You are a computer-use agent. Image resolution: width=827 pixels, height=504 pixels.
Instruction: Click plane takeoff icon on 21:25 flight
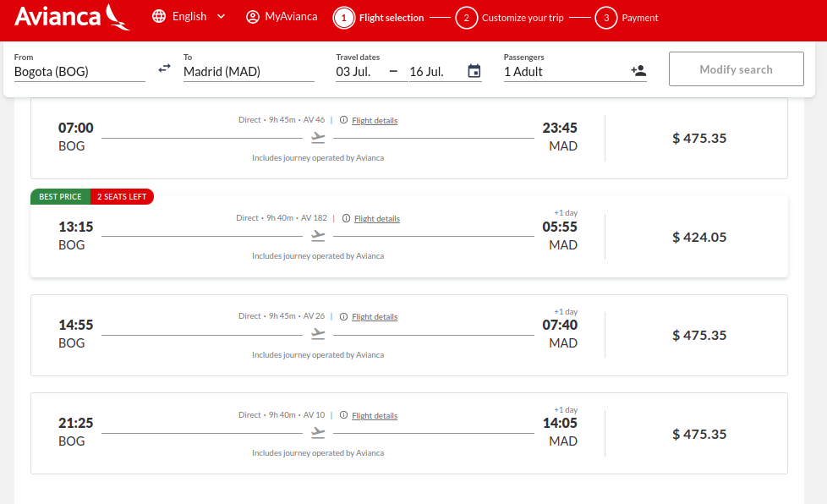point(318,433)
